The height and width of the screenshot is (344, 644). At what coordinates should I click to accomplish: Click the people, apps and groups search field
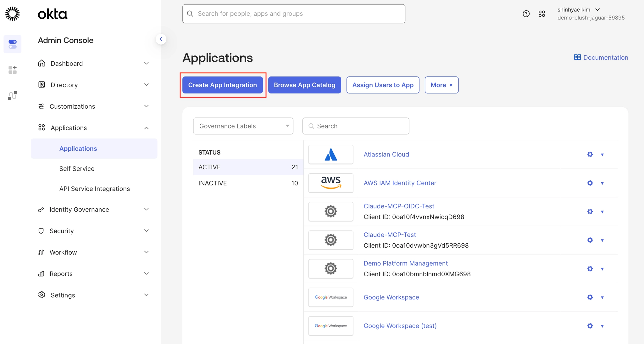tap(294, 14)
